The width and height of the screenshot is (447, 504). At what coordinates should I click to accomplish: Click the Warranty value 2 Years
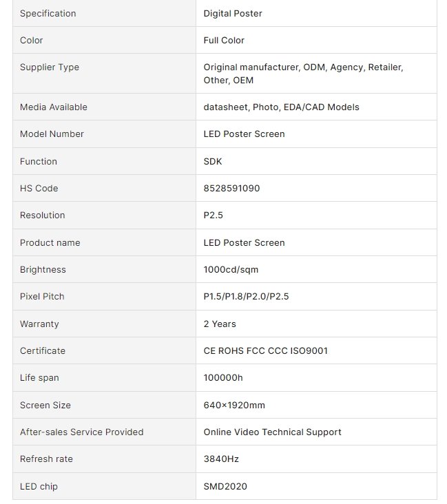pos(220,324)
